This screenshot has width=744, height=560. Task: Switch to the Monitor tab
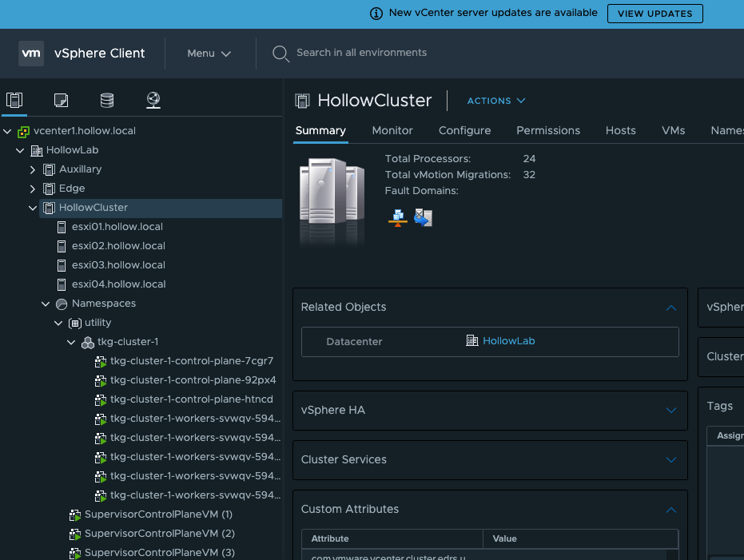tap(392, 130)
